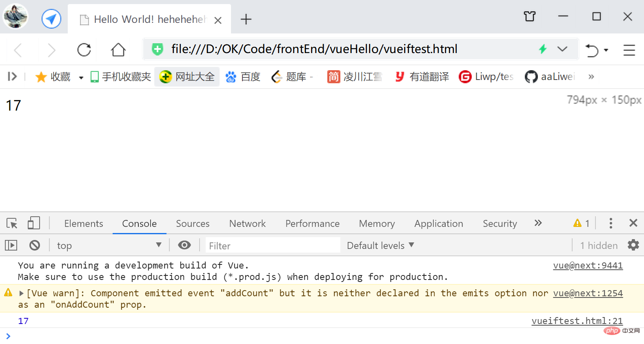The height and width of the screenshot is (344, 644).
Task: Switch to the Network tab
Action: 247,224
